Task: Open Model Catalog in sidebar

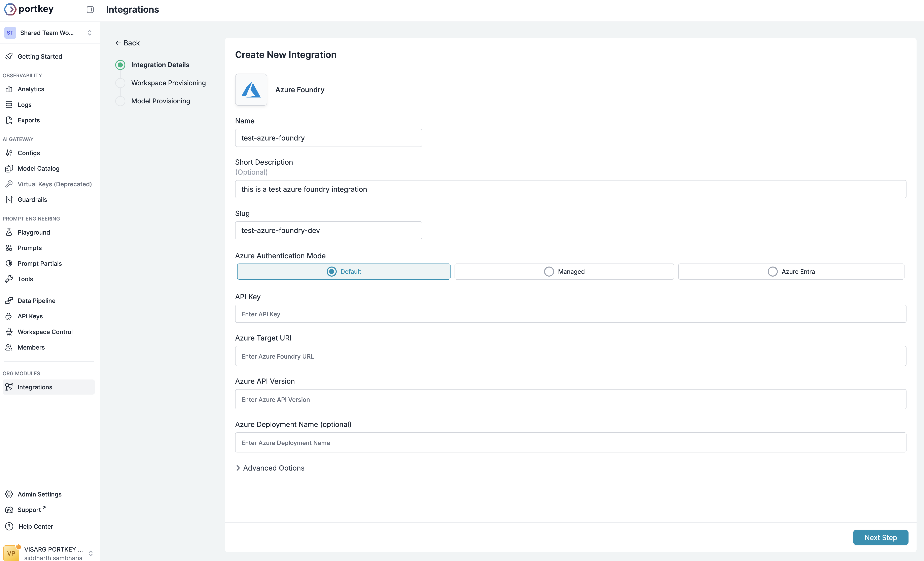Action: click(x=38, y=169)
